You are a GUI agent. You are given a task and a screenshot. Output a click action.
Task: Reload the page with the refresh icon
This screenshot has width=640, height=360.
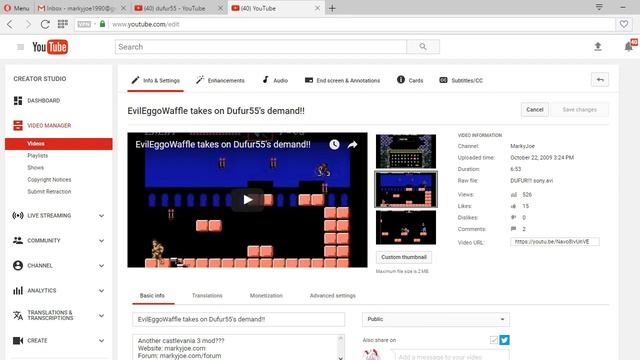45,24
